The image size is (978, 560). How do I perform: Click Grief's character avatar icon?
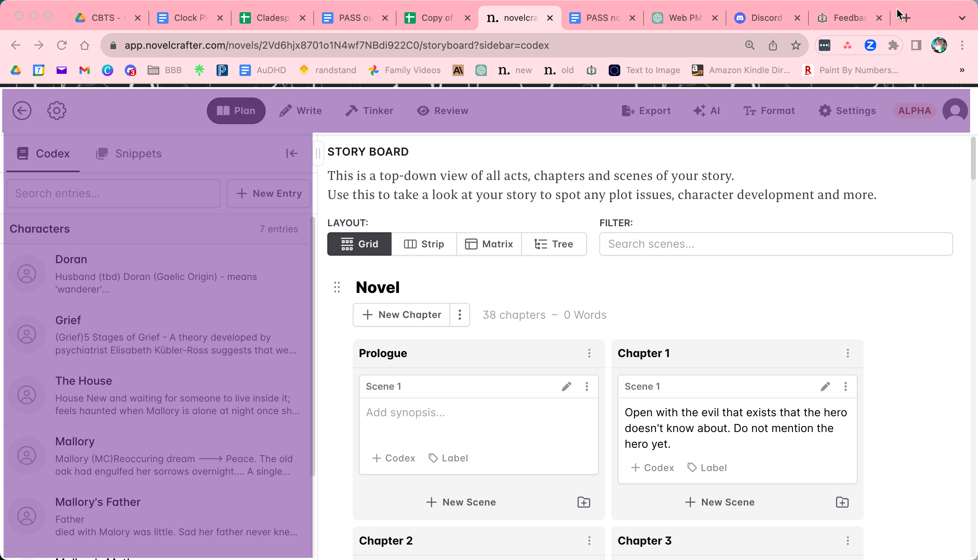coord(27,334)
